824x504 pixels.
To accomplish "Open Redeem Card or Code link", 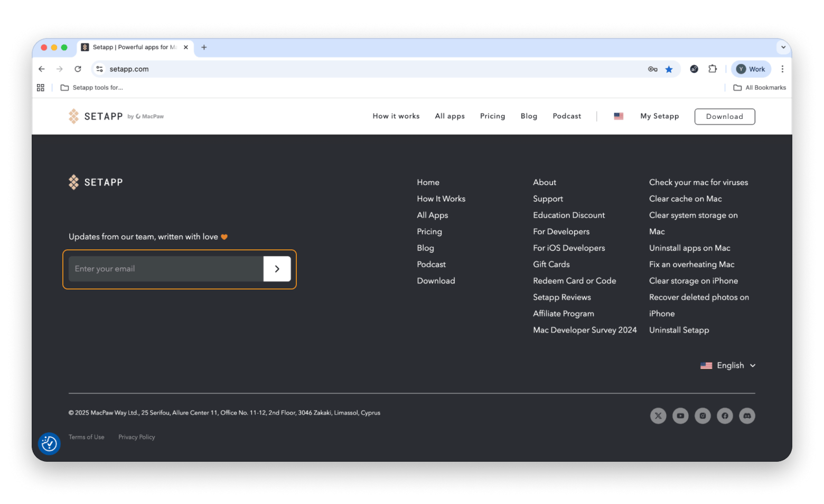I will click(x=575, y=281).
